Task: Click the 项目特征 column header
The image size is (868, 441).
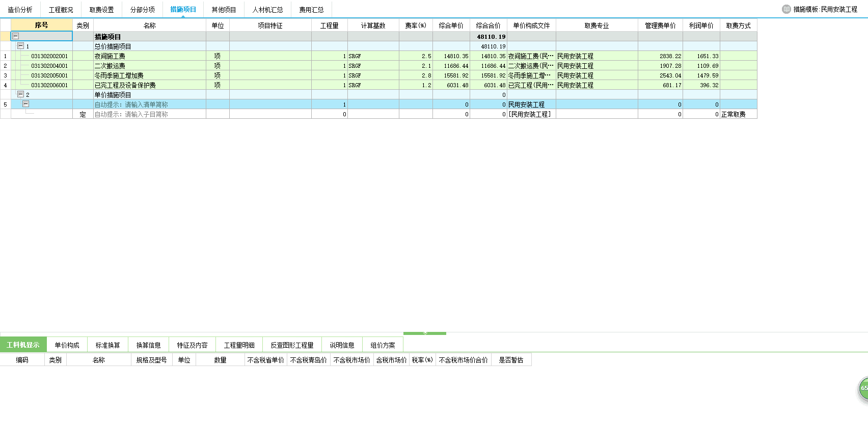Action: (x=270, y=25)
